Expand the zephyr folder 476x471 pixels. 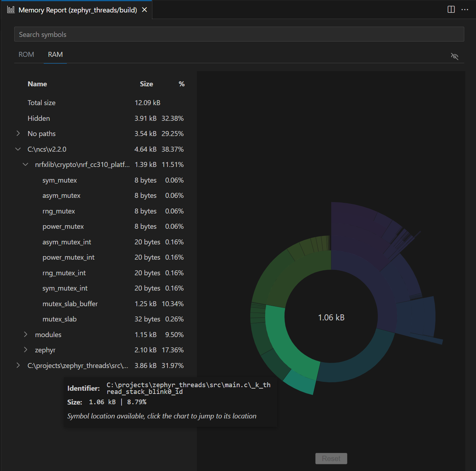[x=25, y=350]
